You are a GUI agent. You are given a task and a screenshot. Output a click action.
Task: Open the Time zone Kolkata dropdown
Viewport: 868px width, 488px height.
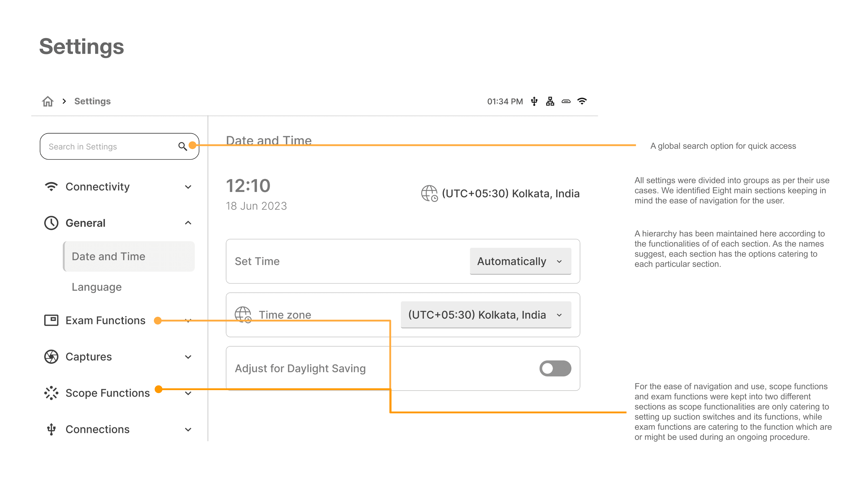pos(486,315)
